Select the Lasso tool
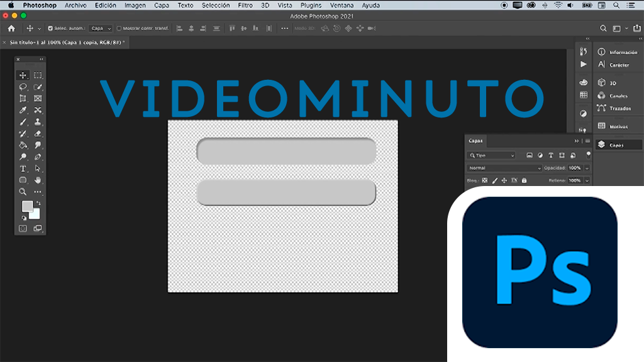Image resolution: width=644 pixels, height=362 pixels. (x=23, y=87)
